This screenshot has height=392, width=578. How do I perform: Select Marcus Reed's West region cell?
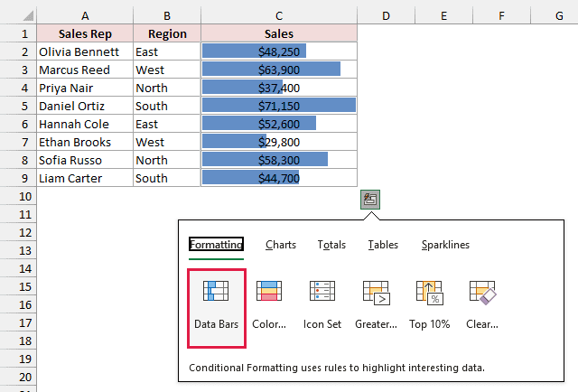click(167, 70)
